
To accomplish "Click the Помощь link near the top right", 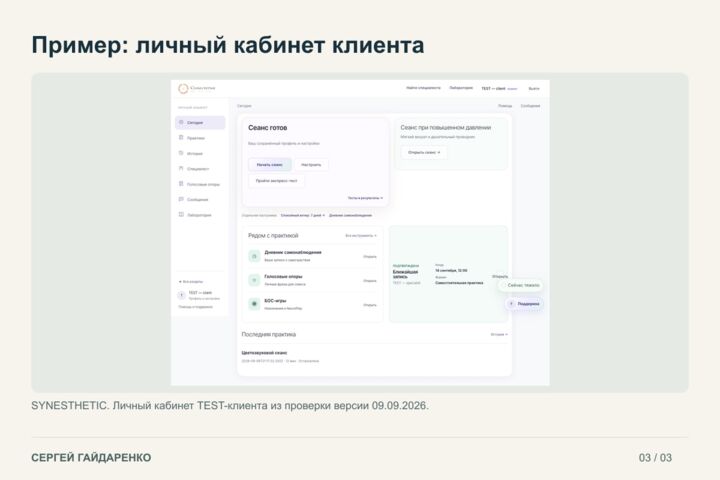I will [505, 106].
